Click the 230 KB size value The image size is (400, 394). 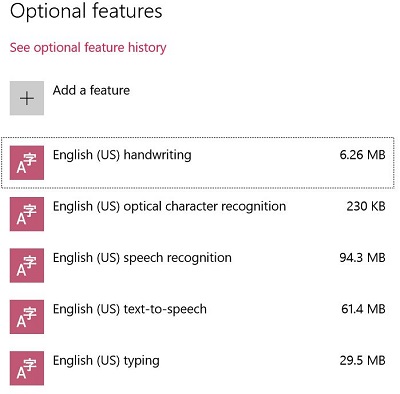(x=366, y=206)
